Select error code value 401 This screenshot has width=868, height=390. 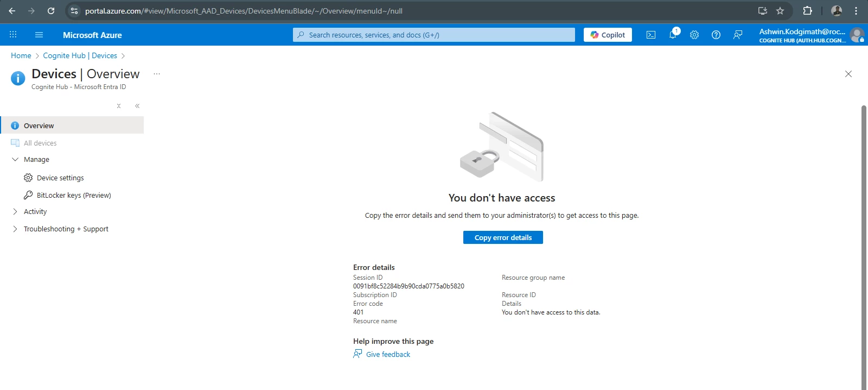pyautogui.click(x=358, y=312)
